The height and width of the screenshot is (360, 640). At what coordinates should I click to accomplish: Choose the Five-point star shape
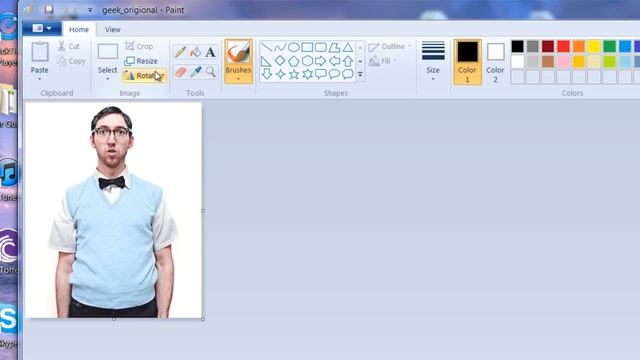(293, 74)
